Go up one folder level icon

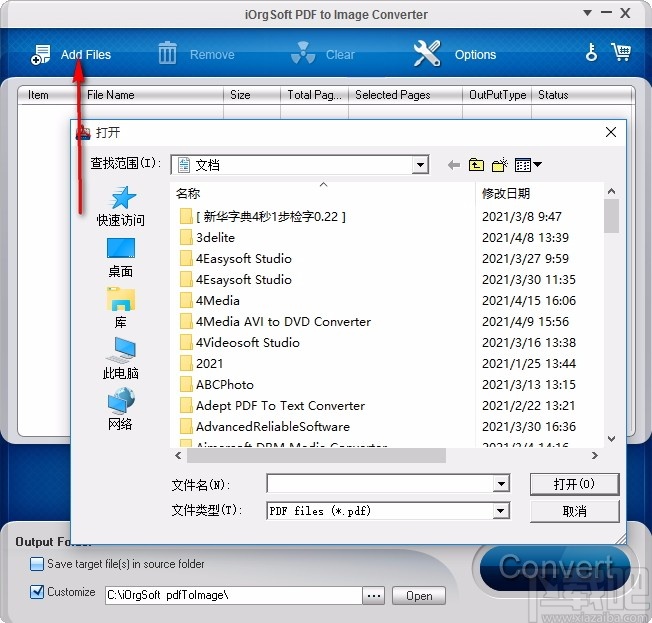pyautogui.click(x=476, y=165)
